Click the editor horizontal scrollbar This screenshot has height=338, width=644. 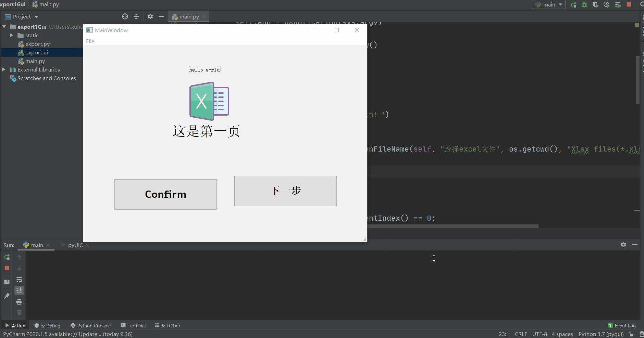pos(452,226)
